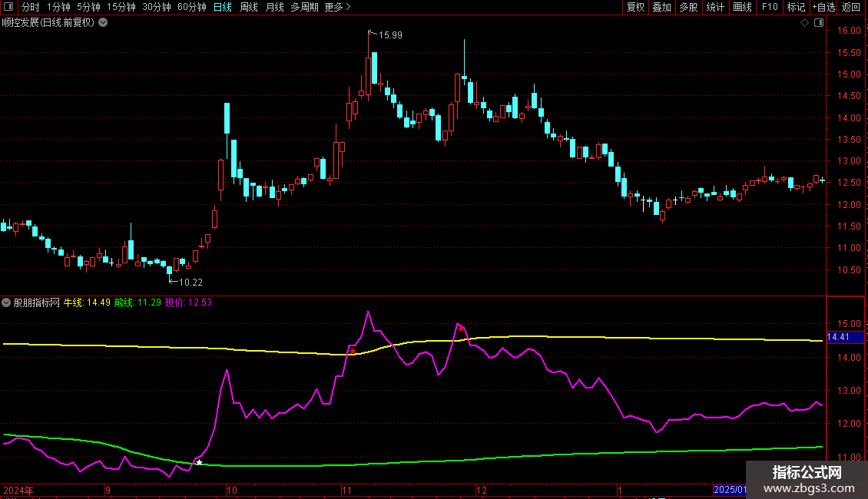Viewport: 868px width, 499px height.
Task: Open the 复权 adjustment option
Action: pyautogui.click(x=635, y=7)
